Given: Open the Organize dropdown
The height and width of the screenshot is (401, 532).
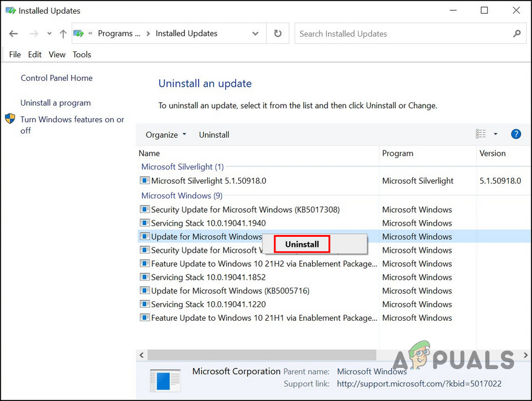Looking at the screenshot, I should click(x=166, y=135).
